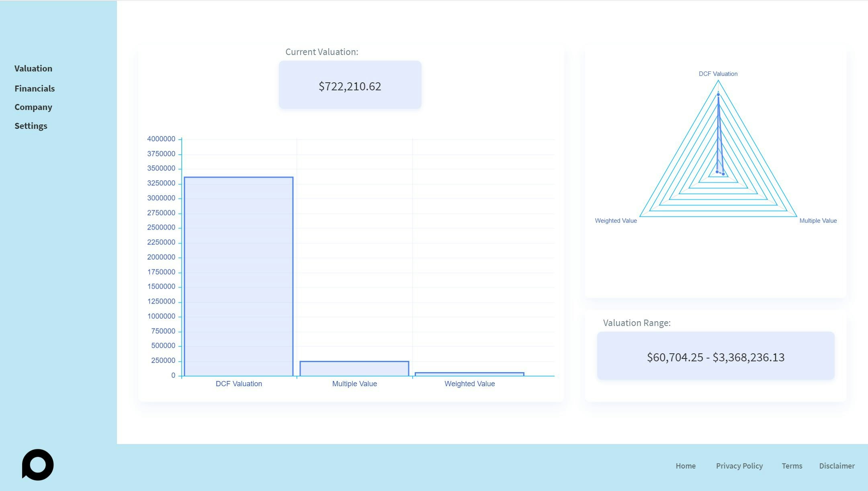Viewport: 868px width, 491px height.
Task: Click the Disclaimer footer link
Action: [x=837, y=466]
